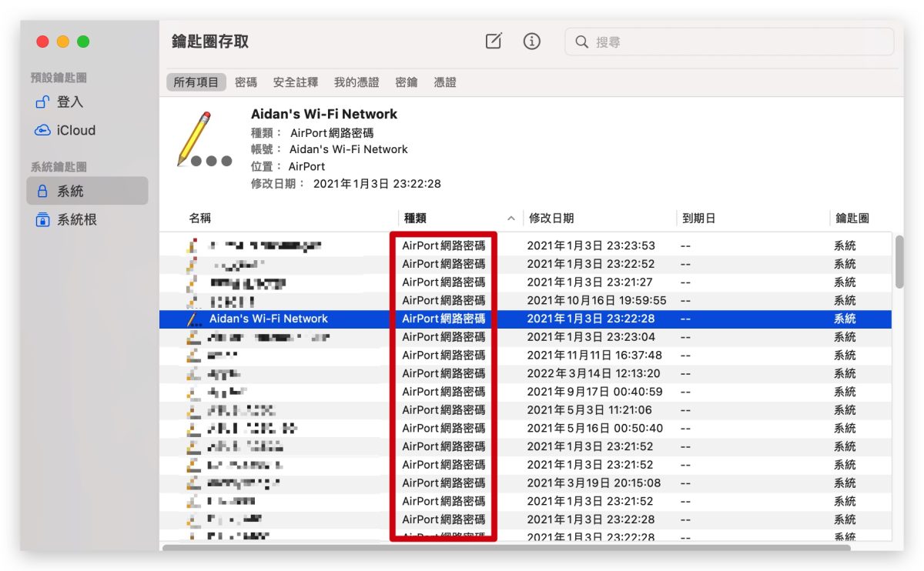
Task: Click item icon in row dated 2022年3月14日 12:13:20
Action: tap(194, 373)
